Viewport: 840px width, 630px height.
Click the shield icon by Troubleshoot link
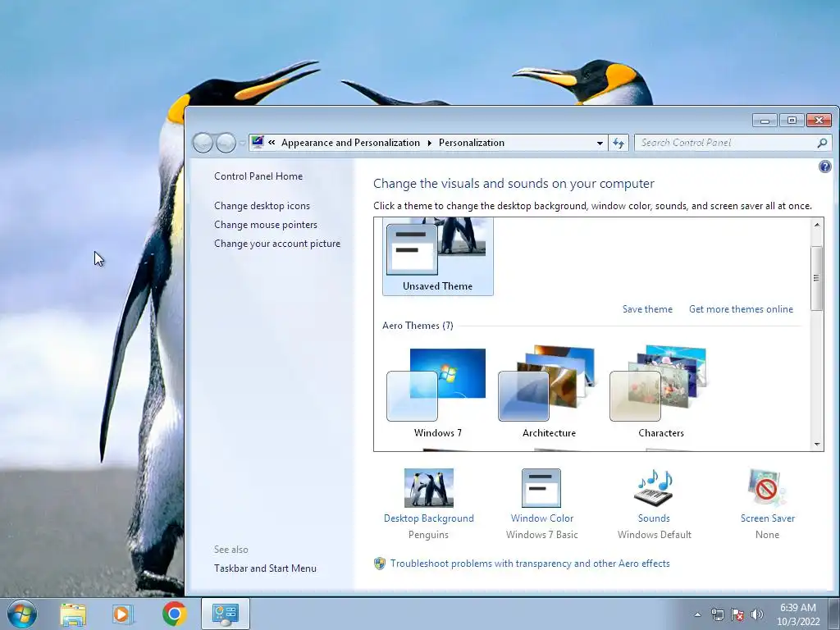point(379,564)
